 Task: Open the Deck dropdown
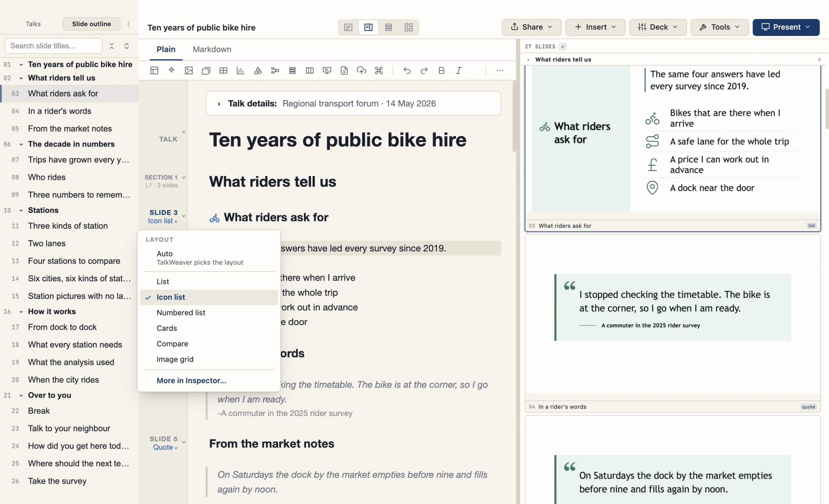(x=658, y=27)
